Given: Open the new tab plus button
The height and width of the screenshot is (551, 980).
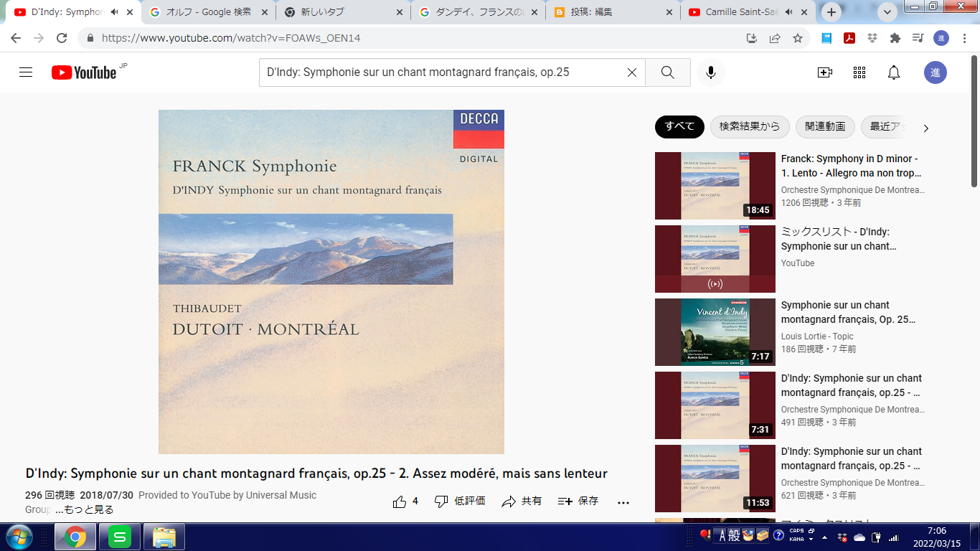Looking at the screenshot, I should (x=831, y=12).
